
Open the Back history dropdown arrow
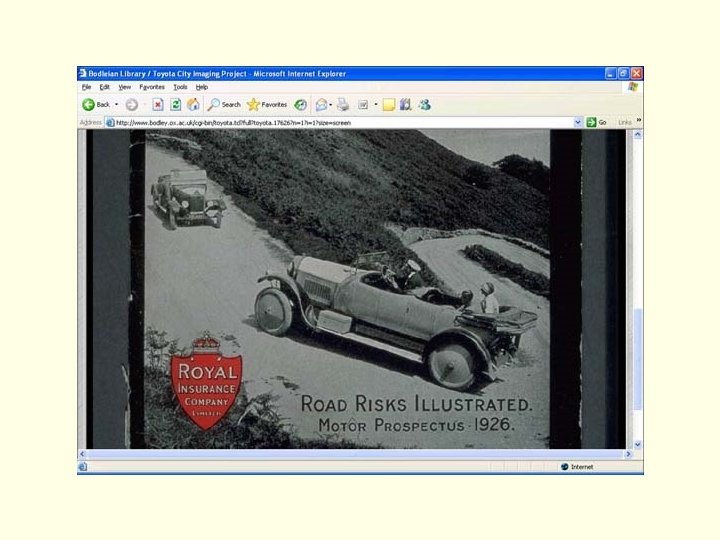click(116, 105)
